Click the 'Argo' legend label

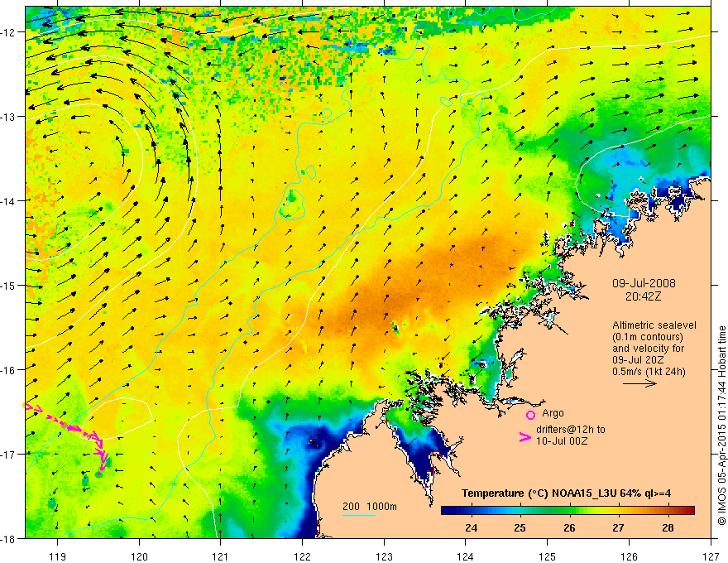click(553, 413)
